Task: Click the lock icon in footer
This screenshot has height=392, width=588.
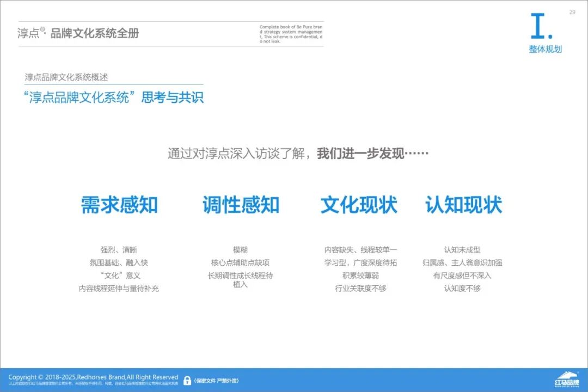Action: pos(187,381)
